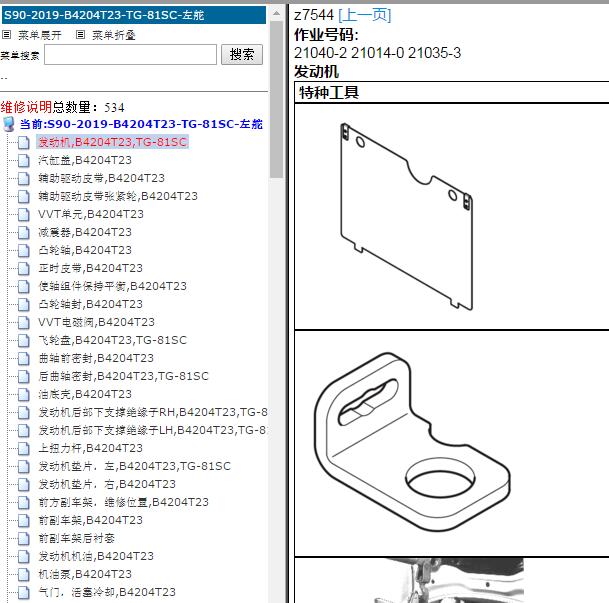Click page icon beside 发动机垫片，左,B4204T23
Viewport: 609px width, 603px height.
(24, 466)
